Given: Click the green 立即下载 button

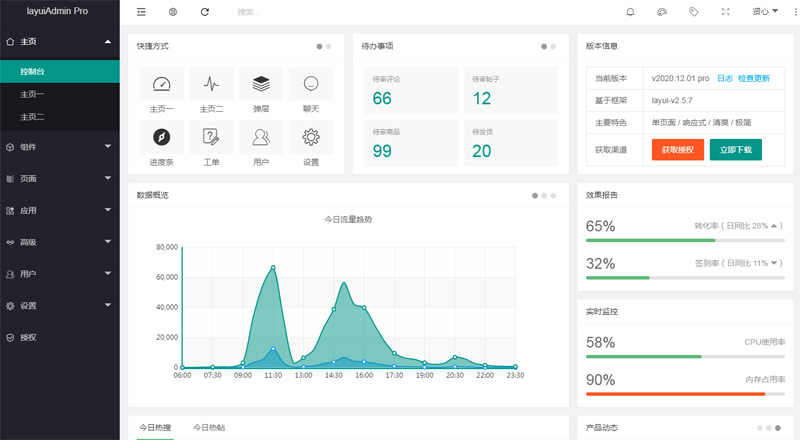Looking at the screenshot, I should pyautogui.click(x=736, y=150).
